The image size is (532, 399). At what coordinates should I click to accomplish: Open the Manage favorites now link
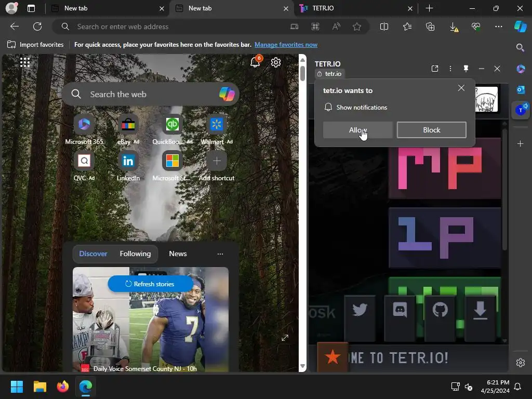(x=286, y=45)
